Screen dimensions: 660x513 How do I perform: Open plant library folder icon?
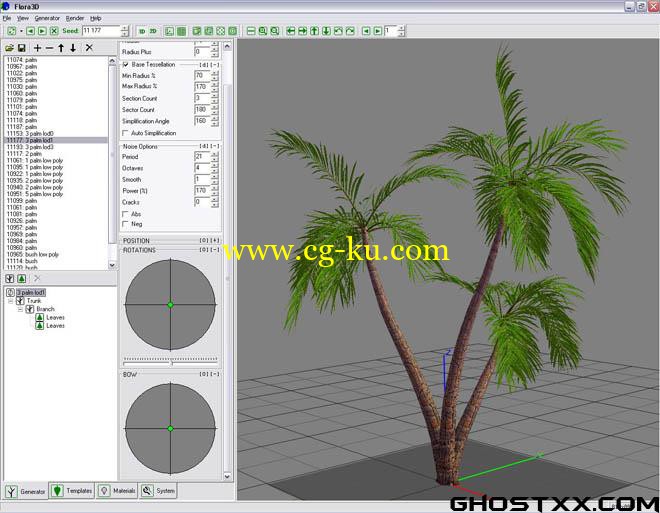click(x=9, y=48)
